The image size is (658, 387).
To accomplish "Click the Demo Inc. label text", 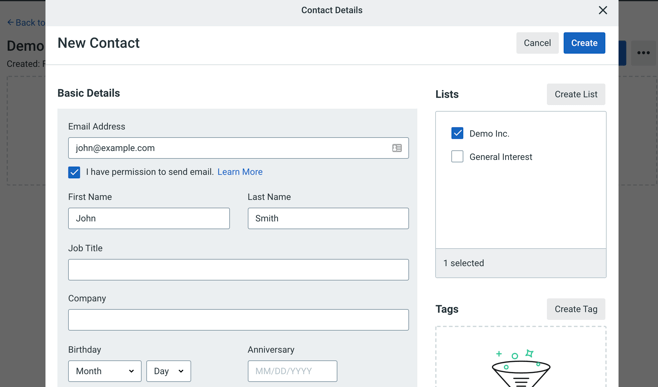I will pos(489,133).
